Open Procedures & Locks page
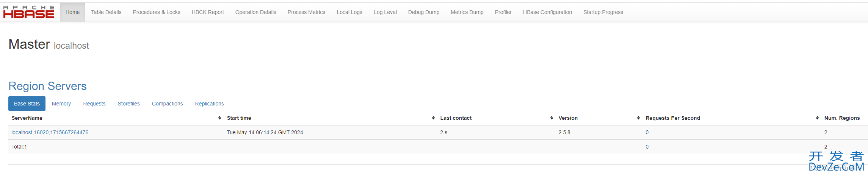The width and height of the screenshot is (868, 175). point(157,12)
